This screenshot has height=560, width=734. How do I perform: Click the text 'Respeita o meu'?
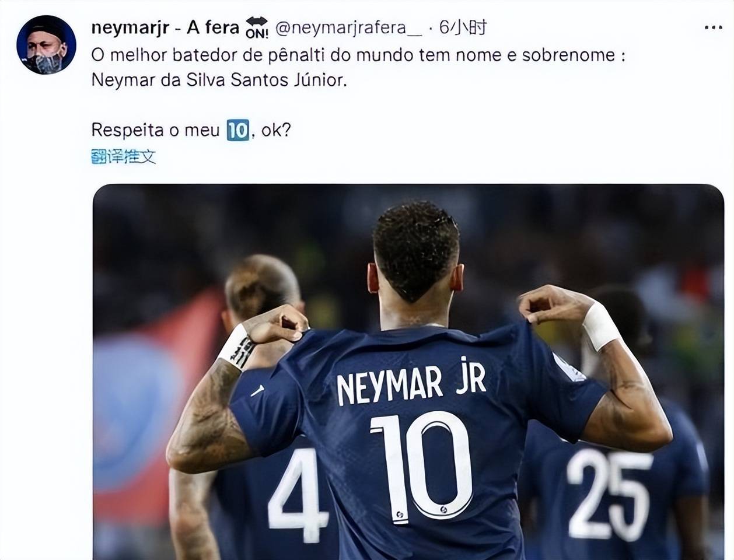[x=155, y=129]
